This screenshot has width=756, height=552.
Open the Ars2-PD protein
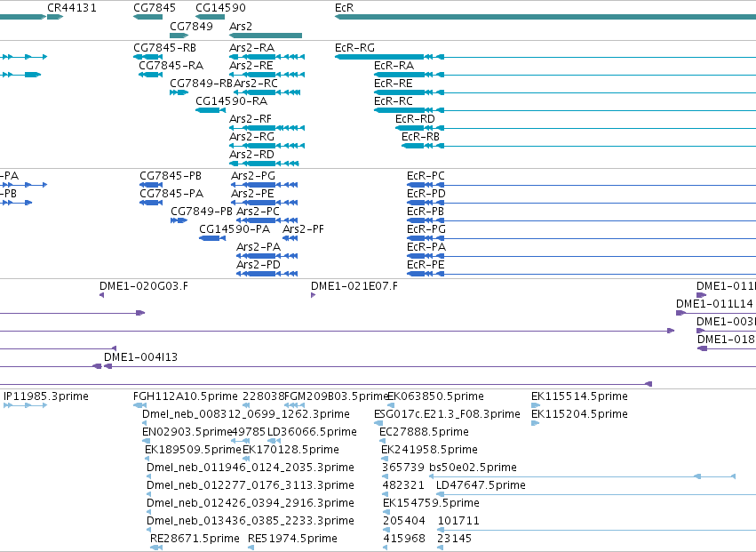[x=259, y=266]
